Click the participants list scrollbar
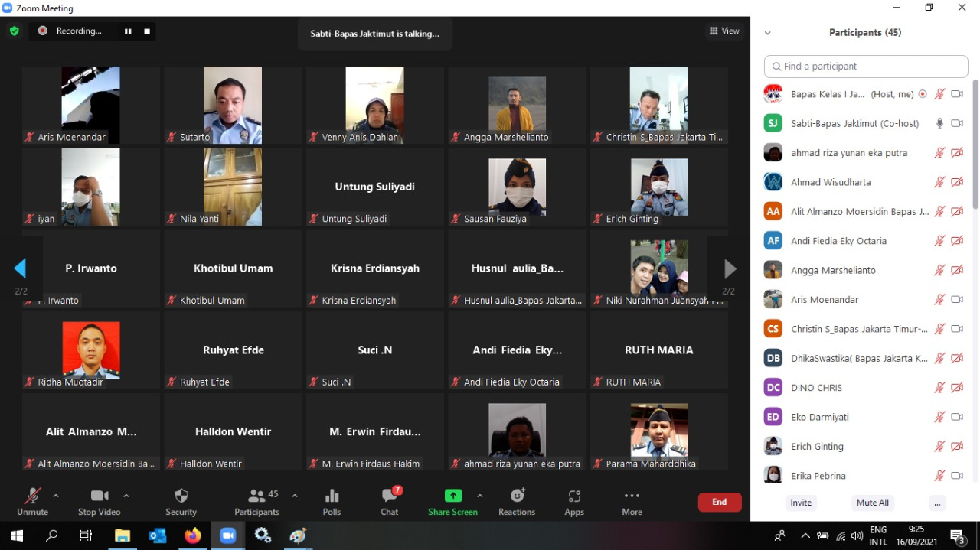 coord(975,144)
